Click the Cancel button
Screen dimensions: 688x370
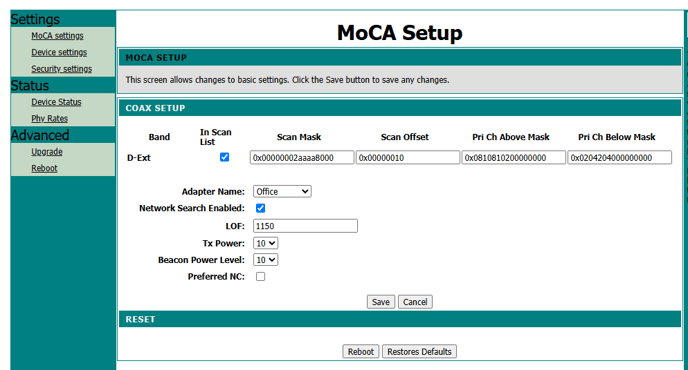(x=415, y=302)
